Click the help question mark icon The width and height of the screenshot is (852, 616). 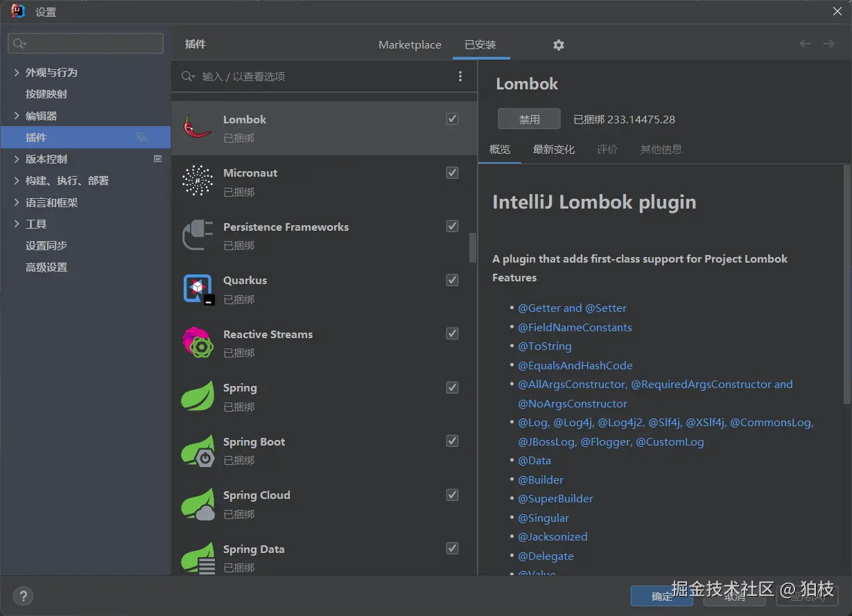(23, 595)
